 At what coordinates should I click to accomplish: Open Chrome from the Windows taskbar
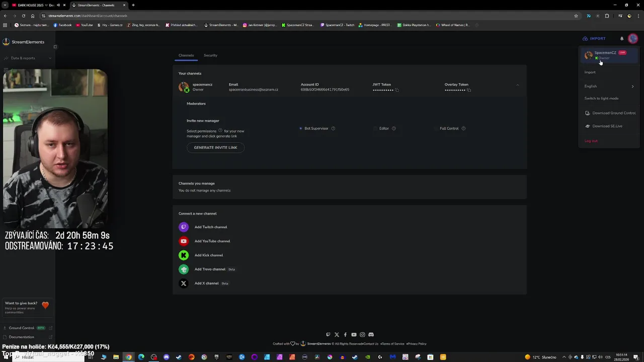click(128, 357)
